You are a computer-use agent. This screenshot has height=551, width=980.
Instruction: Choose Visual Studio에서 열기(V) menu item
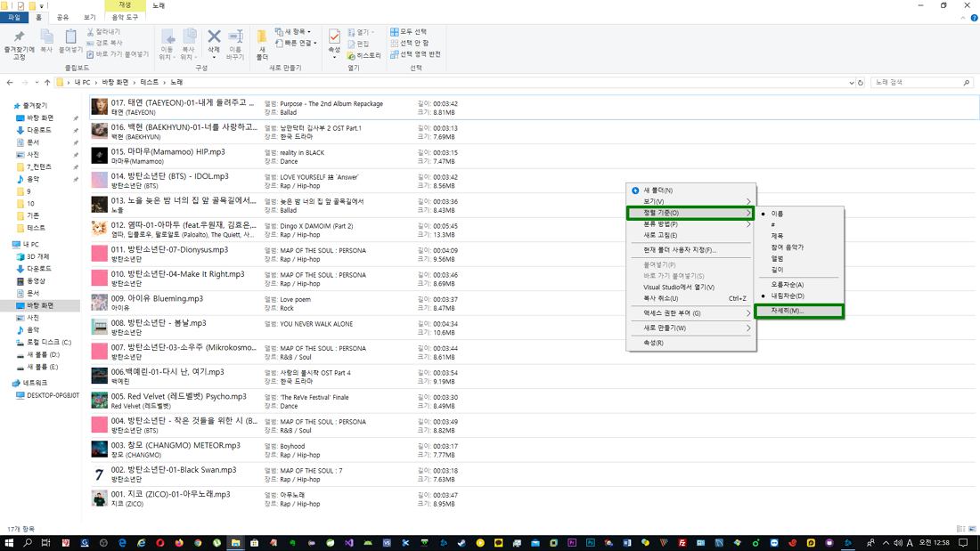click(x=690, y=288)
